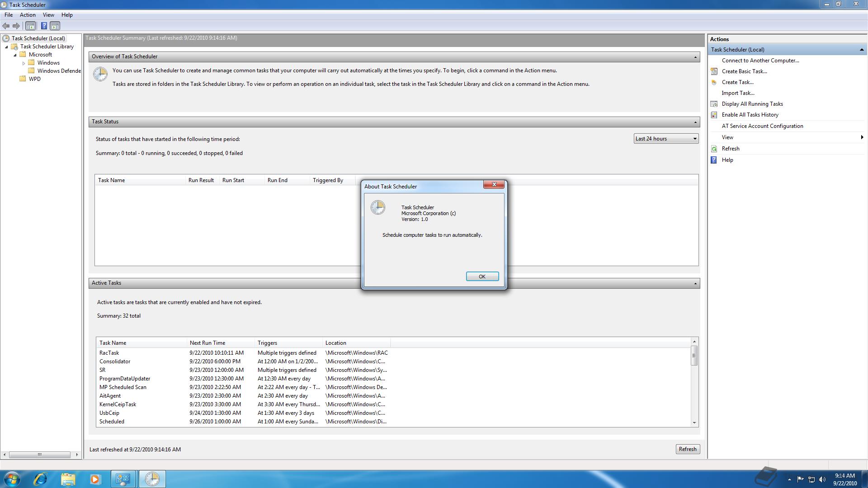Open the Help menu
The height and width of the screenshot is (488, 868).
(67, 15)
